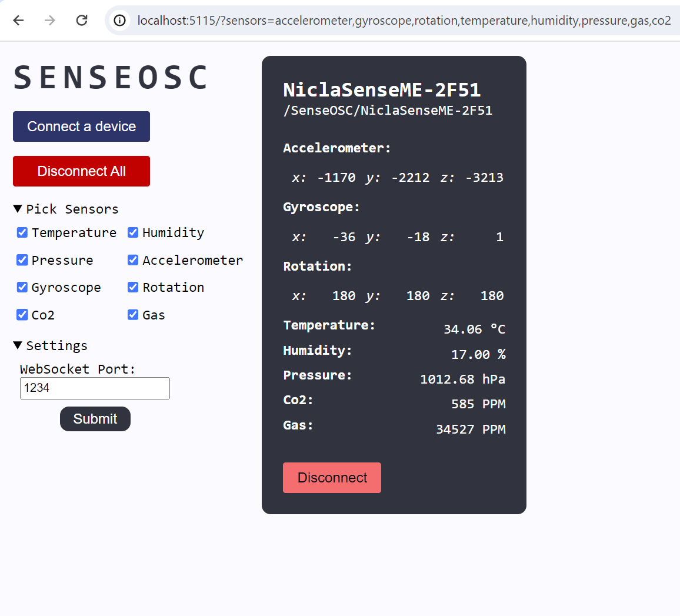
Task: Uncheck the Gyroscope checkbox
Action: pos(22,287)
